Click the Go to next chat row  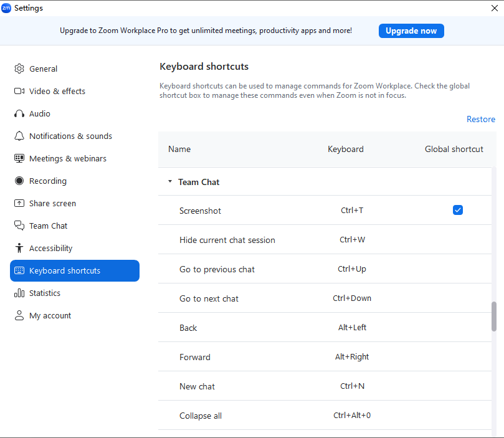(325, 298)
